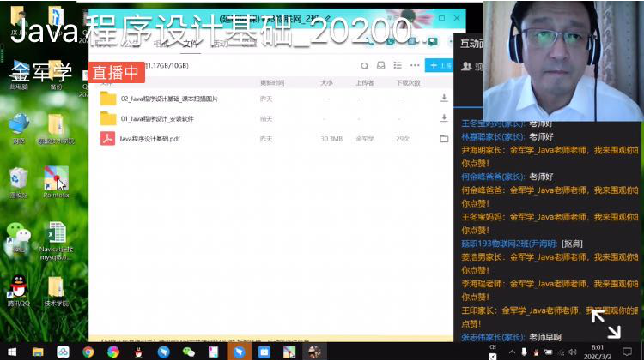Screen dimensions: 644x361
Task: Select the 文件 tab
Action: (188, 43)
